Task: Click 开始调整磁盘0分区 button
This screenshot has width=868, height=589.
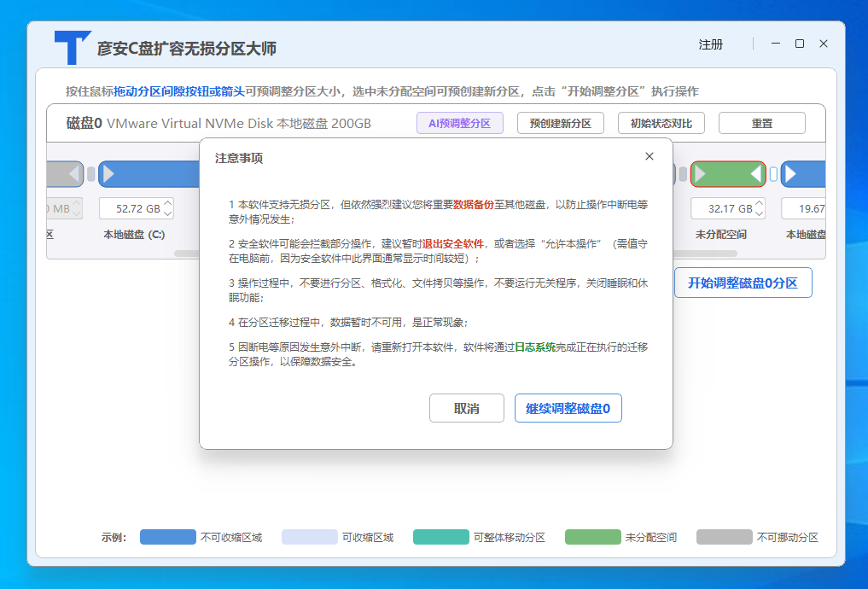Action: click(x=743, y=283)
